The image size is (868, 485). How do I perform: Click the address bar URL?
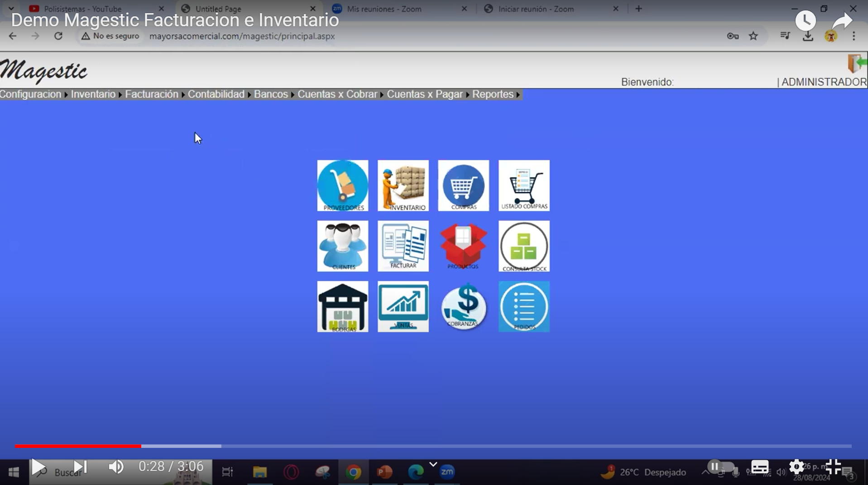click(x=242, y=36)
